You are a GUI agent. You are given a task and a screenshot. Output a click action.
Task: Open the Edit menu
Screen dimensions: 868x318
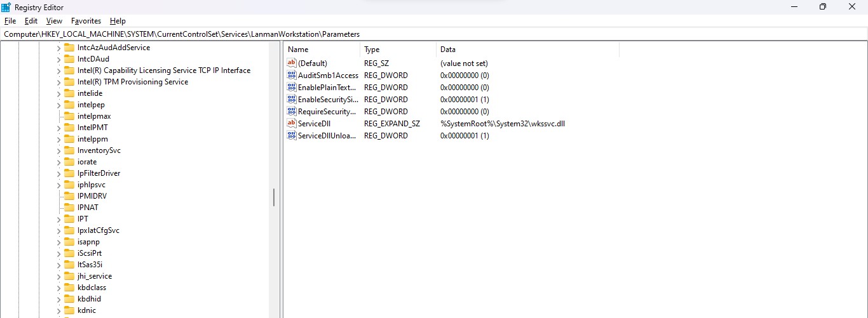[31, 21]
